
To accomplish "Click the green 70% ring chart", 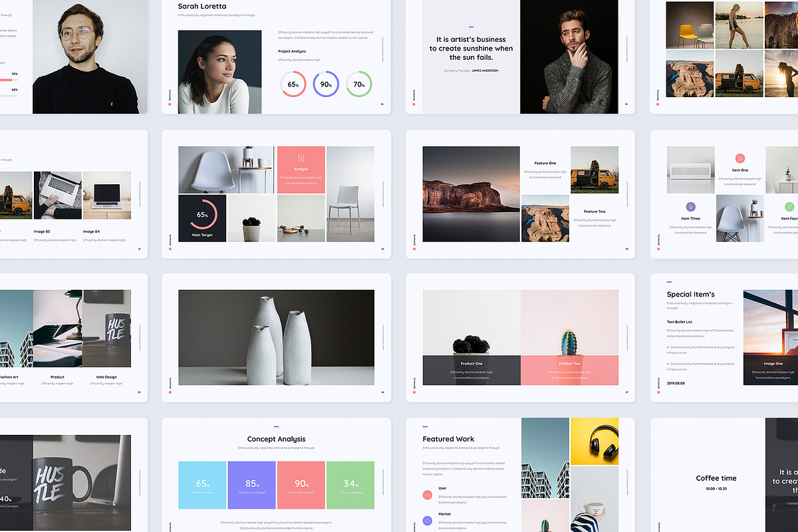I will (359, 84).
